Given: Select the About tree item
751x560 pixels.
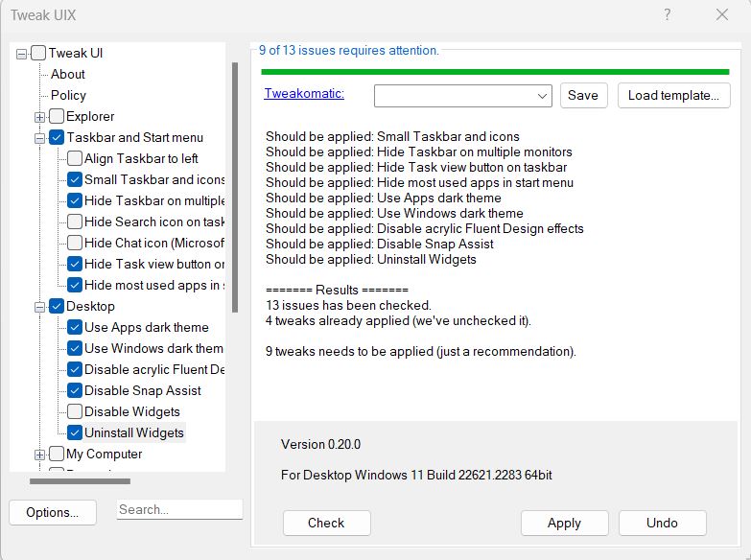Looking at the screenshot, I should pos(68,74).
